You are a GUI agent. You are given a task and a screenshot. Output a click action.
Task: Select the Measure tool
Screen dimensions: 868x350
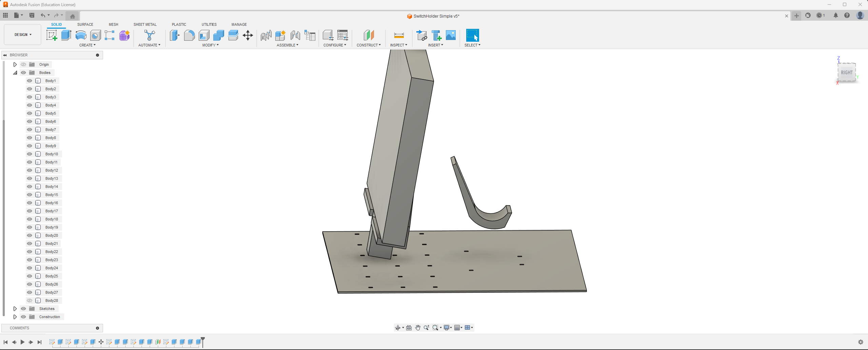coord(399,35)
